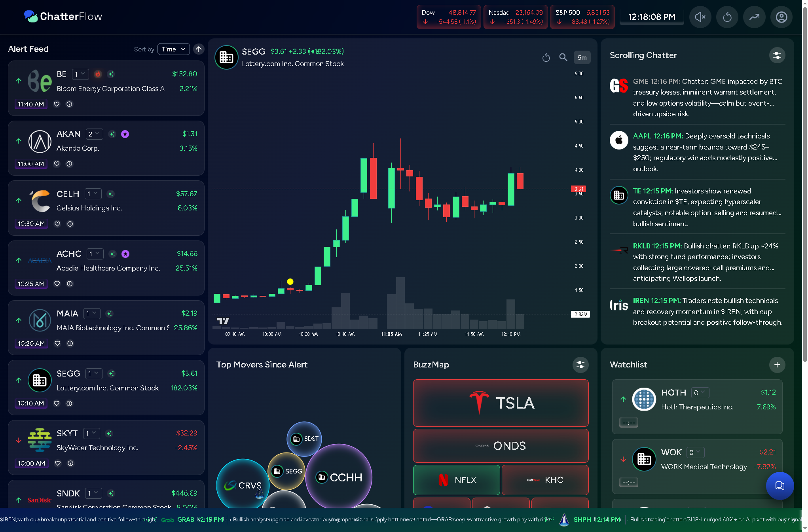Open search on the SEGG chart
This screenshot has height=532, width=808.
(x=563, y=57)
